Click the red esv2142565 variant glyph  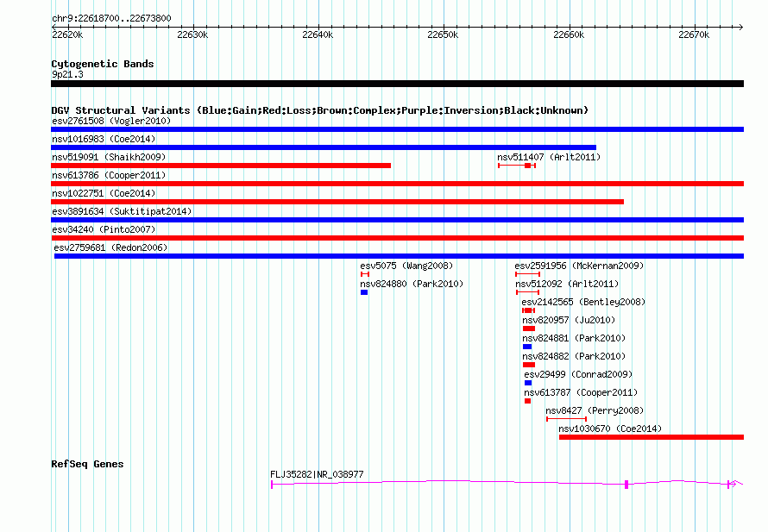click(x=528, y=310)
